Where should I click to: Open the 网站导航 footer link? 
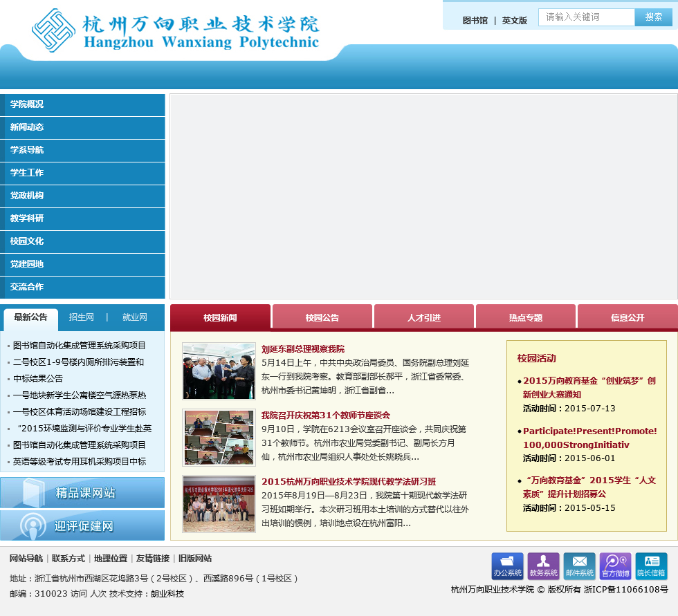(x=26, y=559)
